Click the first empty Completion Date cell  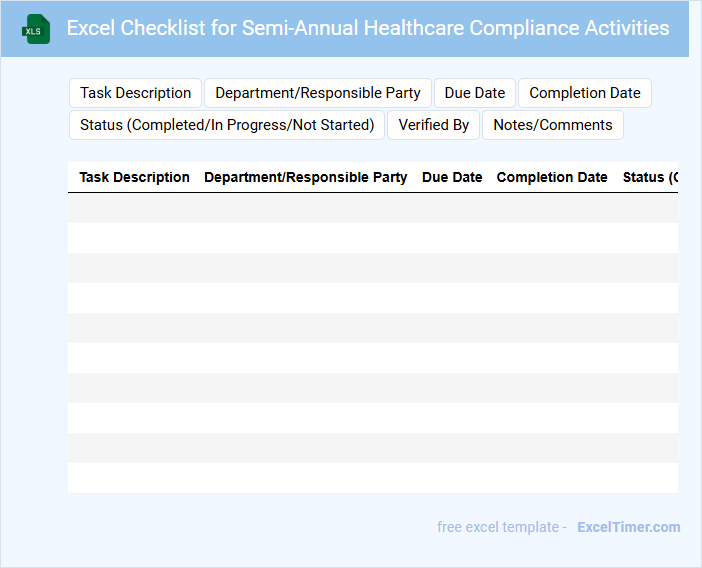552,208
